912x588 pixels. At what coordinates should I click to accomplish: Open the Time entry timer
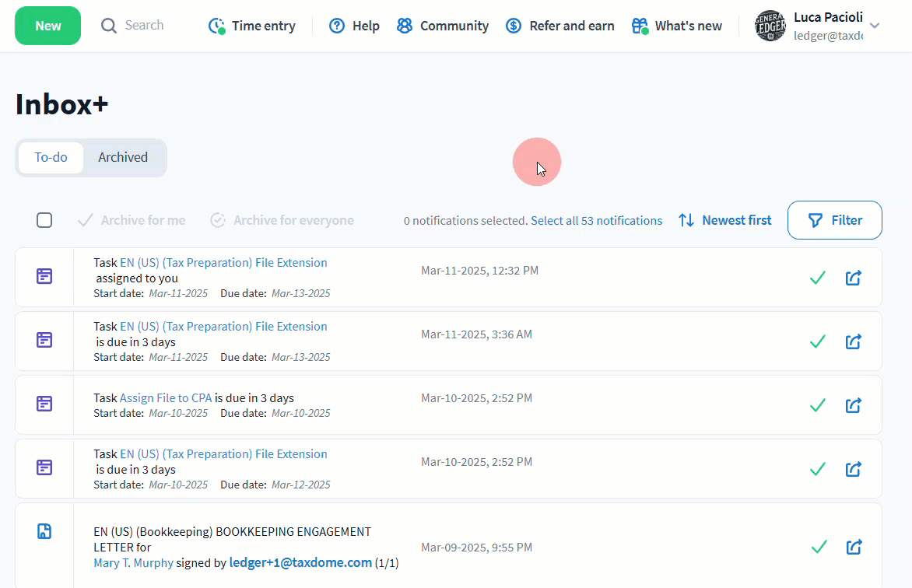pos(252,26)
